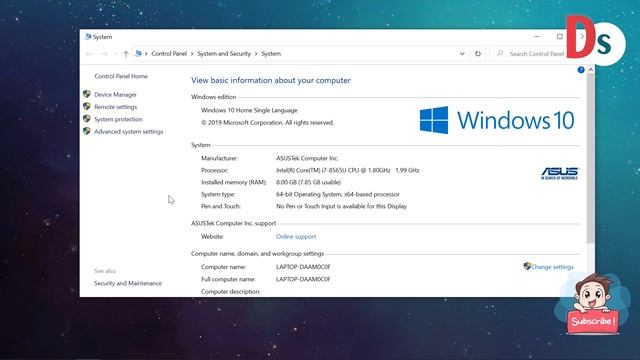Click the processor value Intel Core i7-8565U
The height and width of the screenshot is (360, 640).
(347, 170)
